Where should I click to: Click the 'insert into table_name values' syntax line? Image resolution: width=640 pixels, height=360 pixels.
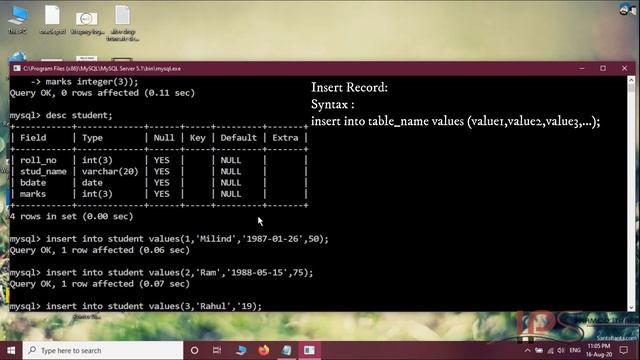tap(456, 121)
